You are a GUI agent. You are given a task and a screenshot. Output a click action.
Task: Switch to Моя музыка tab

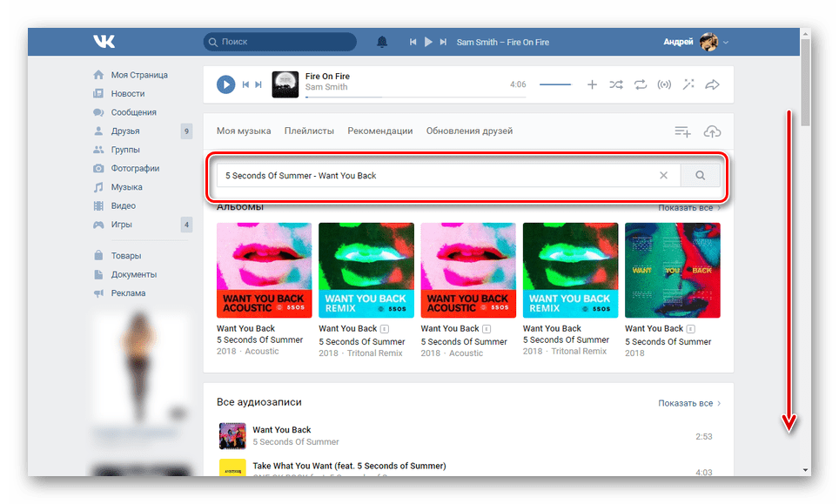(x=244, y=131)
